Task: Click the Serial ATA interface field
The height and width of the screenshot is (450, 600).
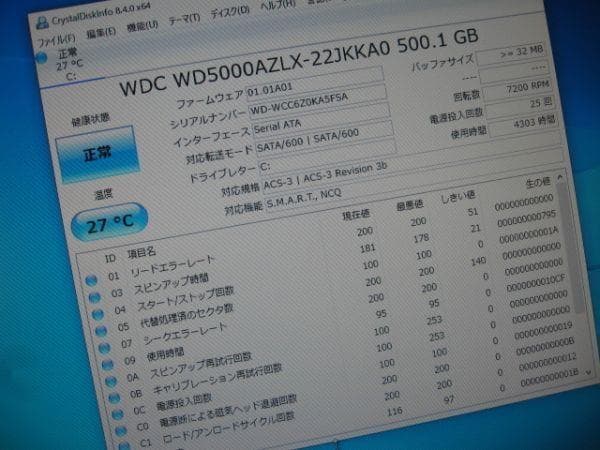Action: [321, 119]
